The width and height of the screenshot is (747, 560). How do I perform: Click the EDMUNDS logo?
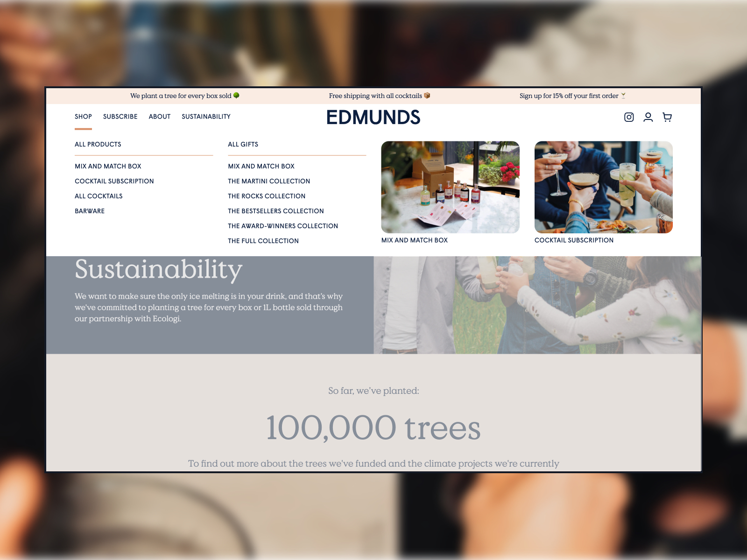(373, 118)
